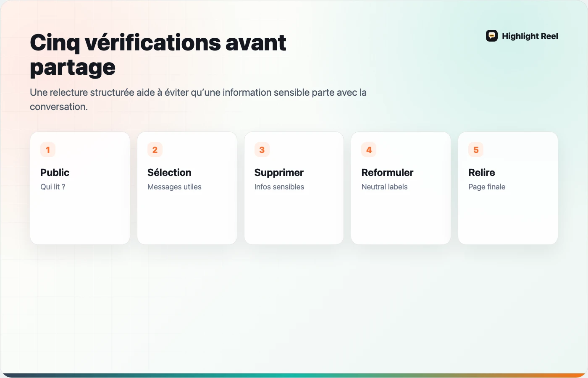This screenshot has width=588, height=378.
Task: Click the 'Messages utiles' subtitle
Action: click(x=174, y=187)
